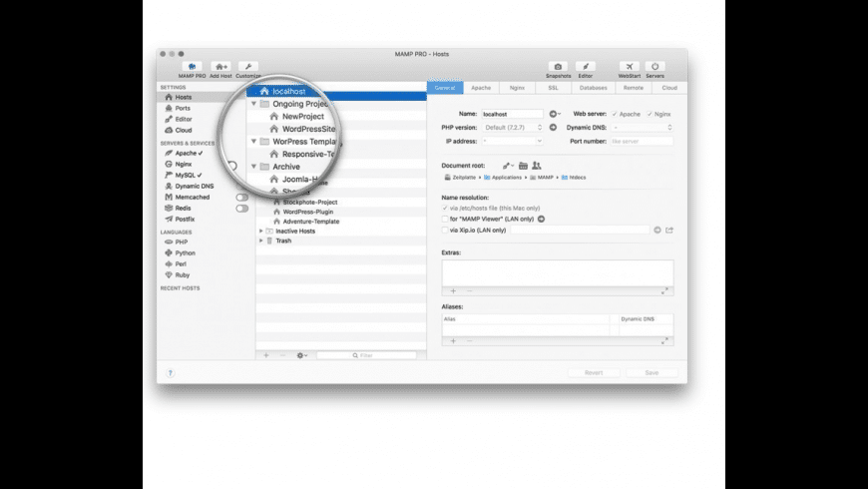868x489 pixels.
Task: Click the plus button below hosts list
Action: [x=265, y=355]
